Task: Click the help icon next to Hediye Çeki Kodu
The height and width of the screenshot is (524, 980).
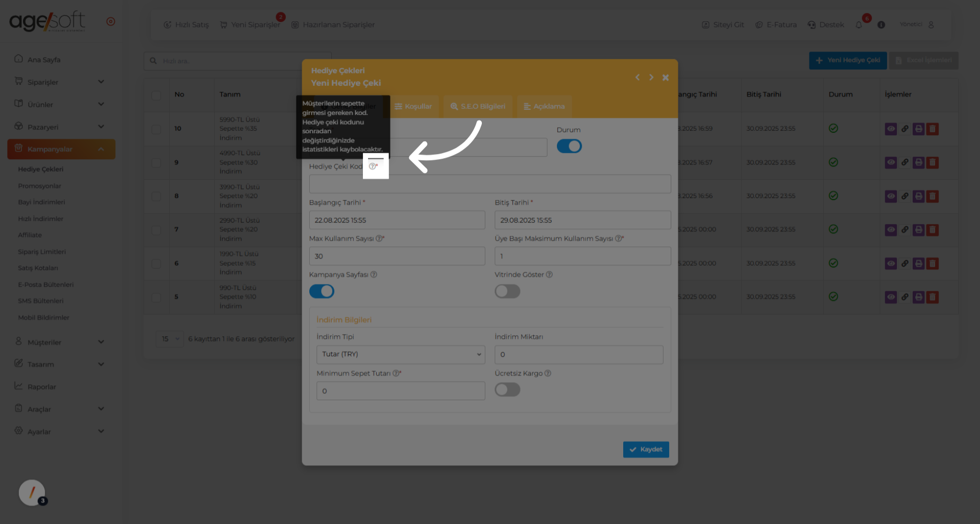Action: coord(372,166)
